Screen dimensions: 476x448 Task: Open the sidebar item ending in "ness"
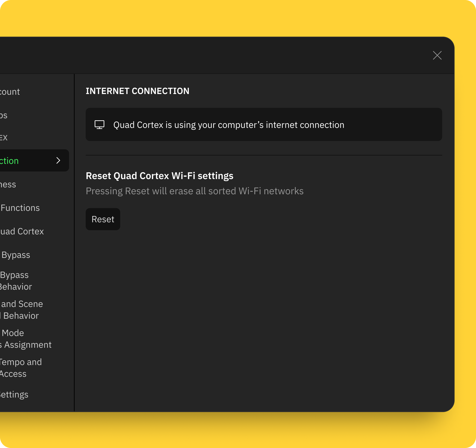8,184
